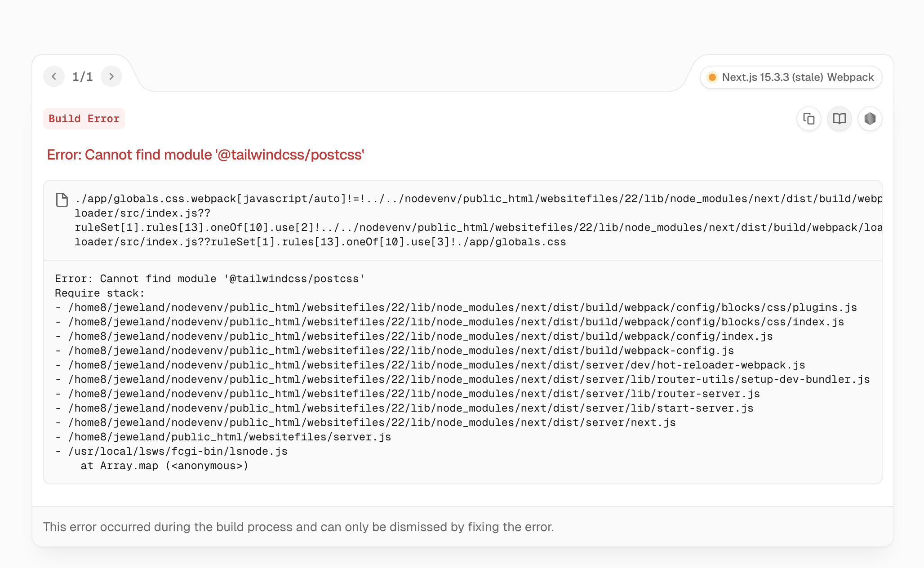Screen dimensions: 924x568
Task: Click the 'Require stack:' text line
Action: tap(100, 293)
